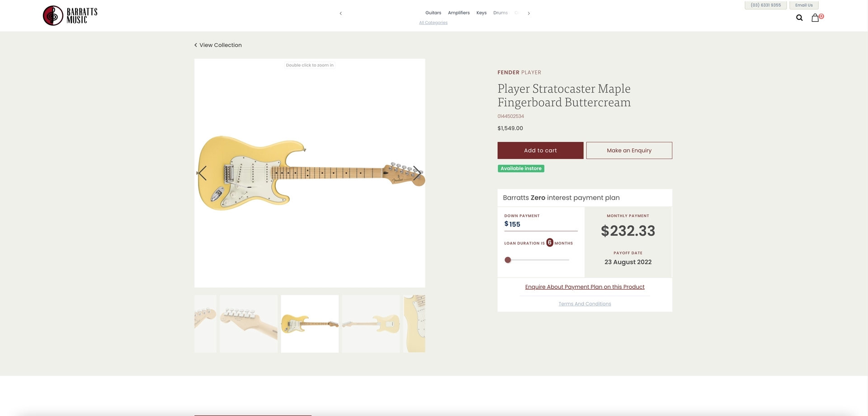The image size is (868, 416).
Task: Open the Amplifiers category
Action: [x=459, y=13]
